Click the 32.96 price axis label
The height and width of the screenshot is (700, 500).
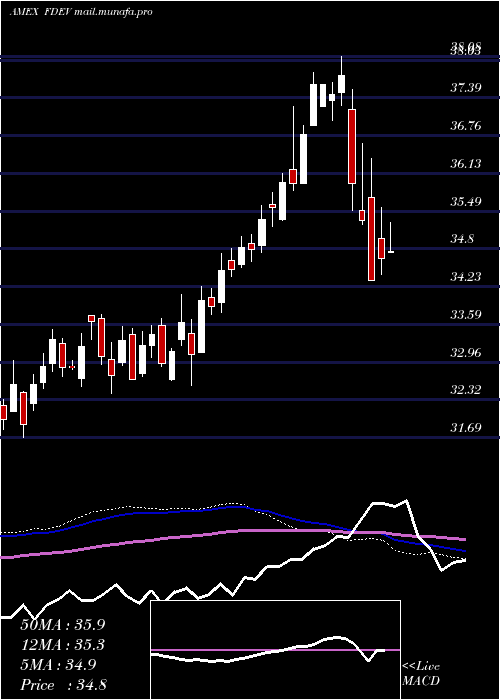coord(466,353)
